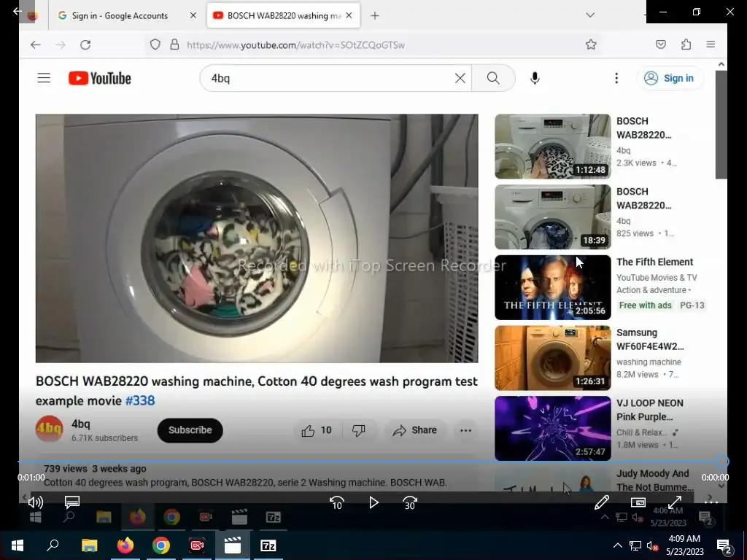Open Windows taskbar search
This screenshot has width=747, height=560.
pyautogui.click(x=53, y=545)
